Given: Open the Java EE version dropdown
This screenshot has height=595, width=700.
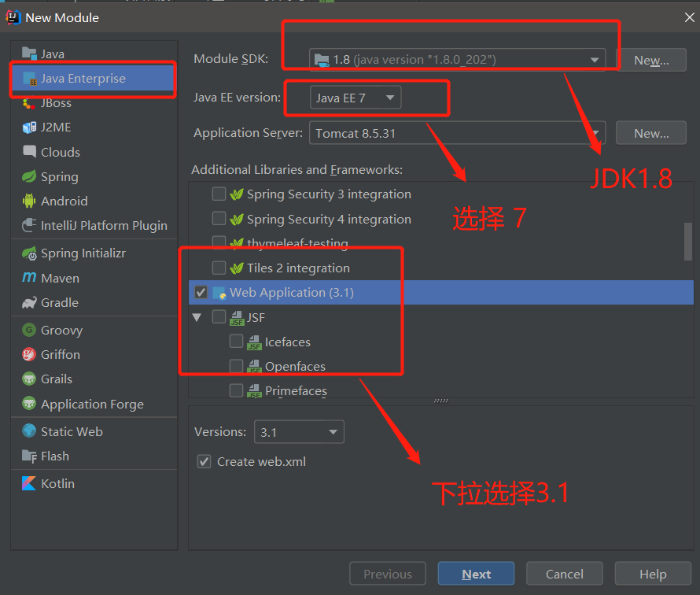Looking at the screenshot, I should click(356, 98).
